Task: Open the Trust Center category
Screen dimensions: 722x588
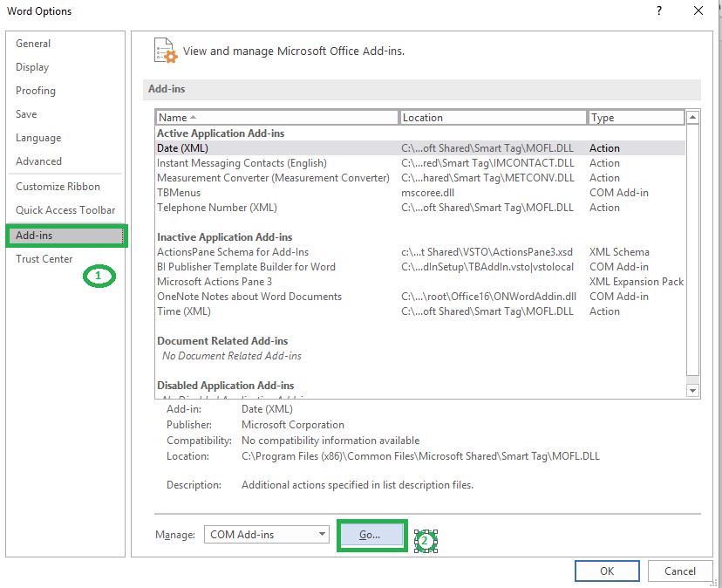Action: click(x=44, y=259)
